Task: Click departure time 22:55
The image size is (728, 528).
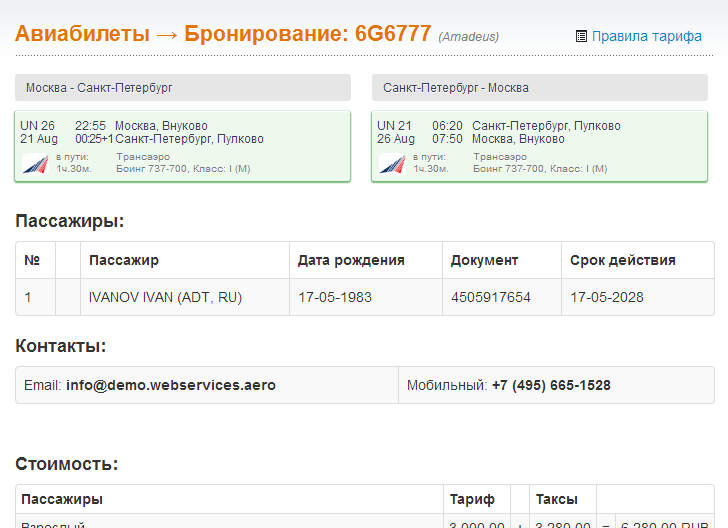Action: 91,126
